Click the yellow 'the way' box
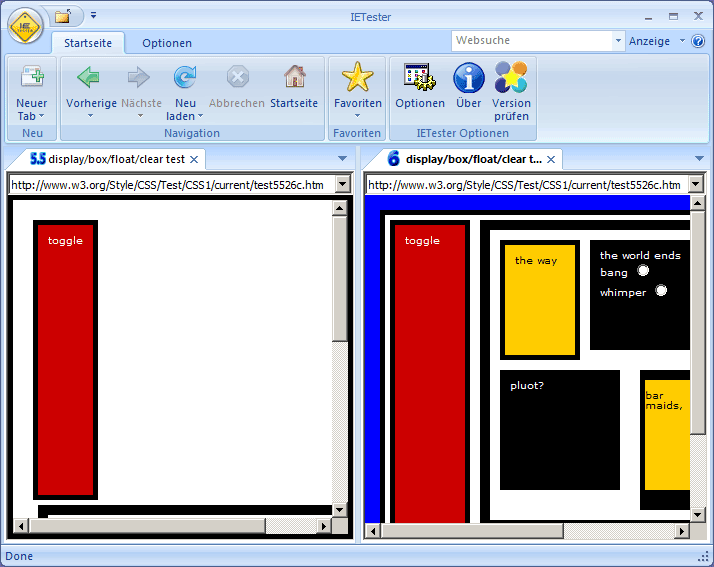The width and height of the screenshot is (714, 567). [540, 300]
